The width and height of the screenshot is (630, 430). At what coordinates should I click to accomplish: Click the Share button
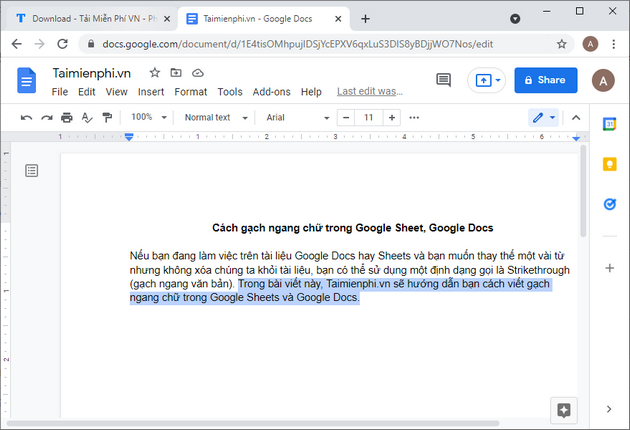[546, 80]
